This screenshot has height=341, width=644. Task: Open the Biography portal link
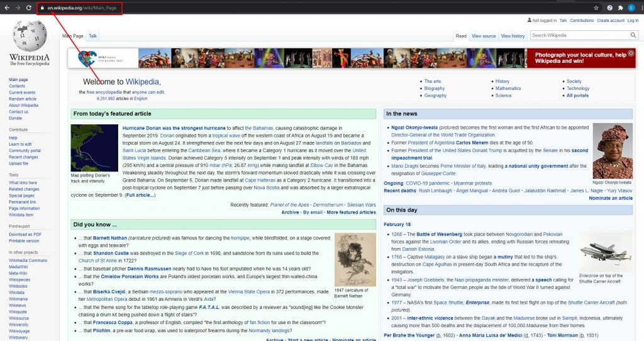pos(435,88)
